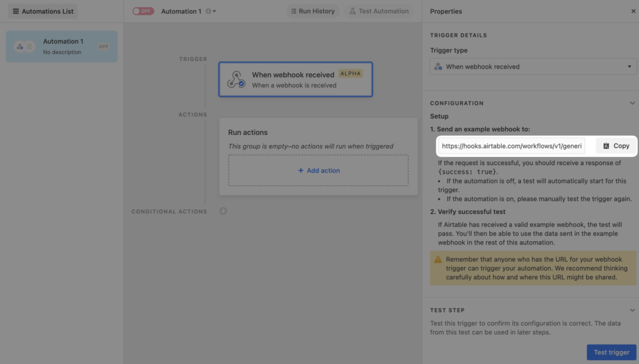Click the plus icon next to Conditional Actions
Viewport: 639px width, 364px height.
click(x=223, y=211)
